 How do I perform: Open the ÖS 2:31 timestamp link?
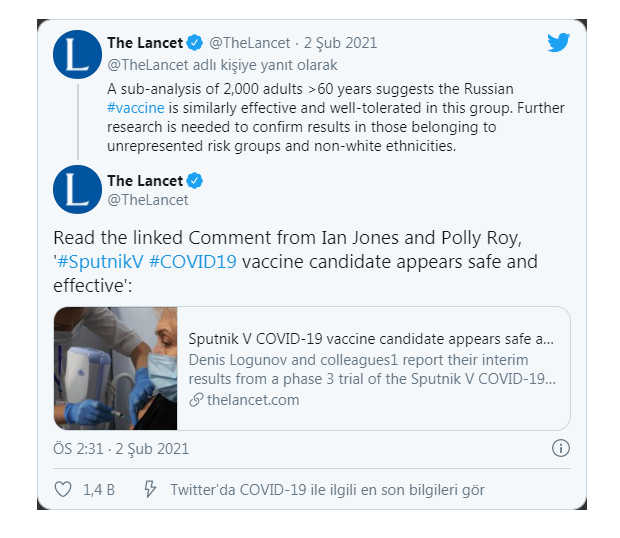coord(120,449)
